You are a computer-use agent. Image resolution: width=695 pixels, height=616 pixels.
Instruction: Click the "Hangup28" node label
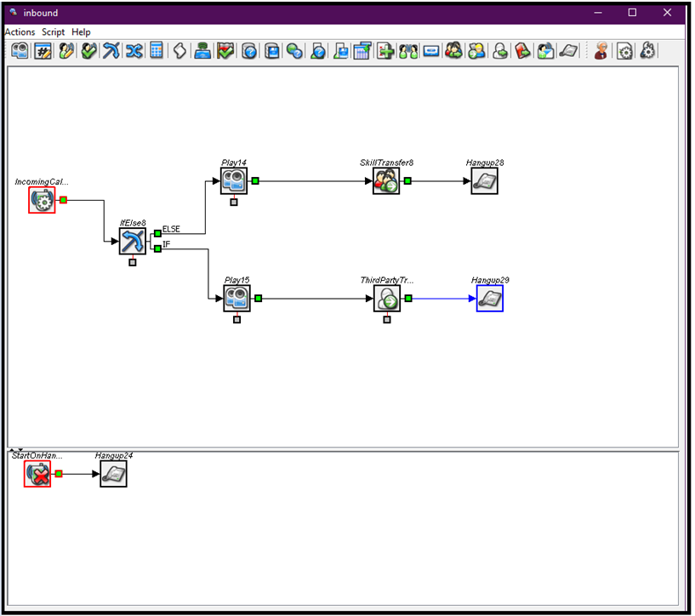tap(485, 163)
